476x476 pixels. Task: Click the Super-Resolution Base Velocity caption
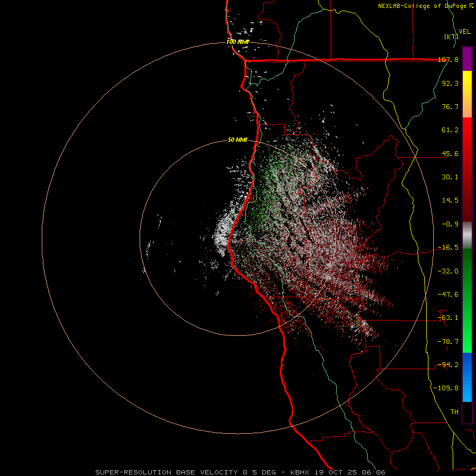click(x=241, y=472)
